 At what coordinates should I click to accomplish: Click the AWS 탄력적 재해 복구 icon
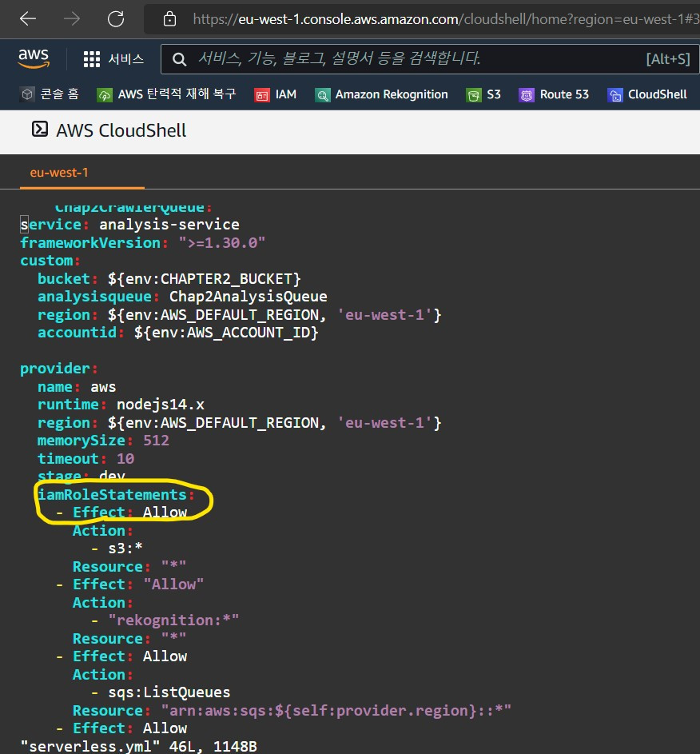point(104,95)
